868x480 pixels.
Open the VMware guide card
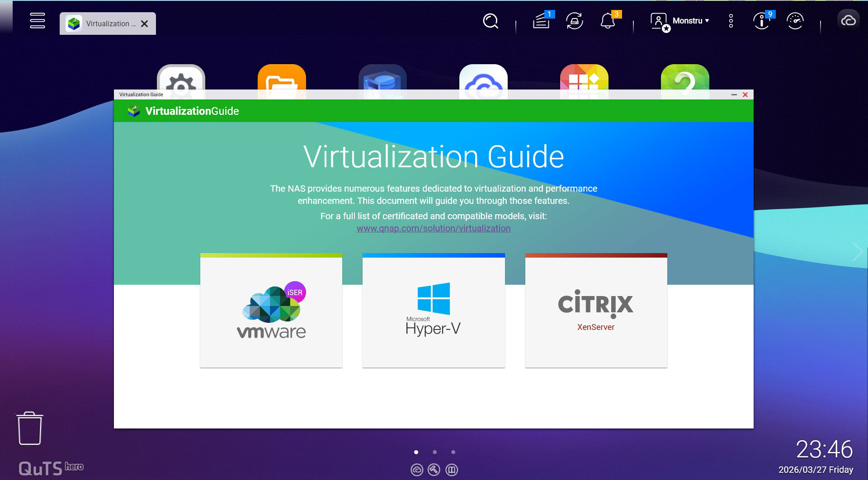point(271,312)
